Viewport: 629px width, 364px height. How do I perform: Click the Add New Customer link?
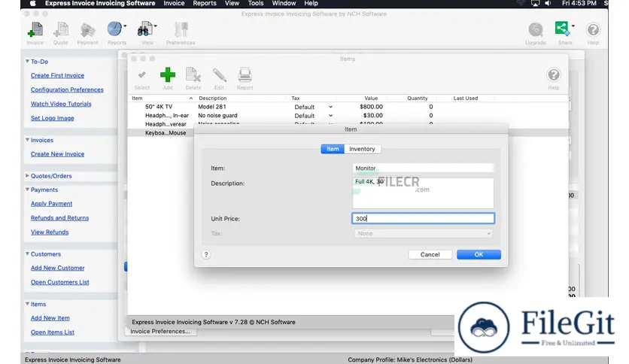pyautogui.click(x=58, y=268)
